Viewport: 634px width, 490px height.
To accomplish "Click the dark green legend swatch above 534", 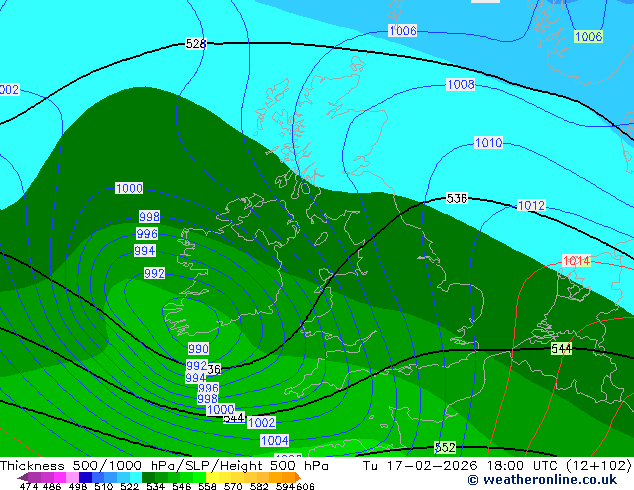I will (x=149, y=477).
